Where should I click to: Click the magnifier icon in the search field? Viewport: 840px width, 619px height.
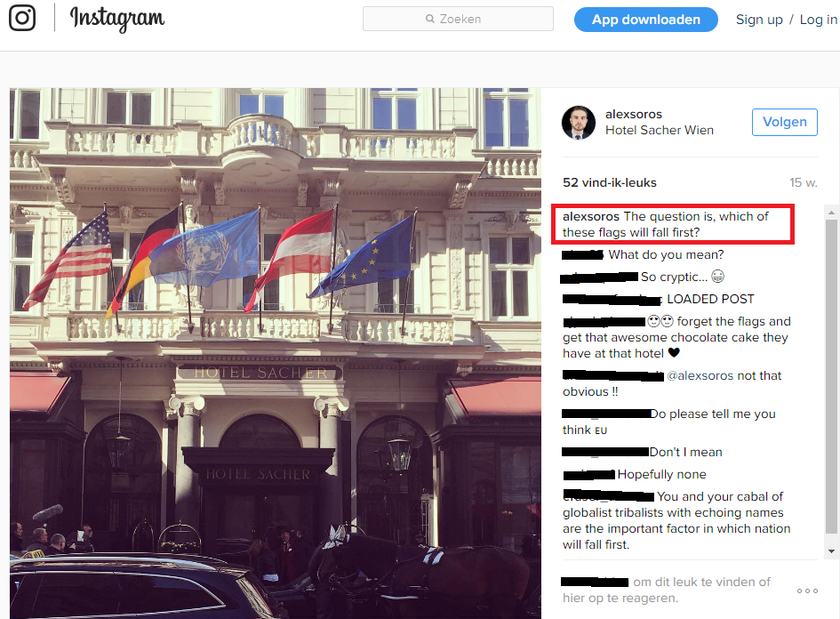point(429,19)
